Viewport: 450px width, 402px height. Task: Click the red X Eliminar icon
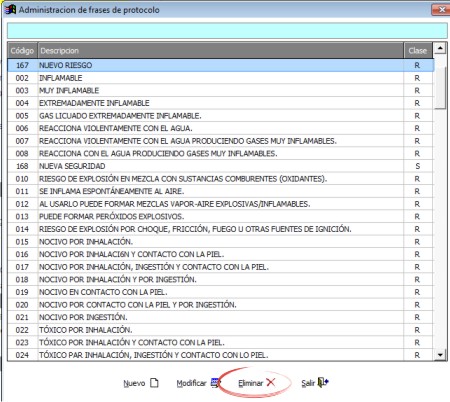[271, 382]
